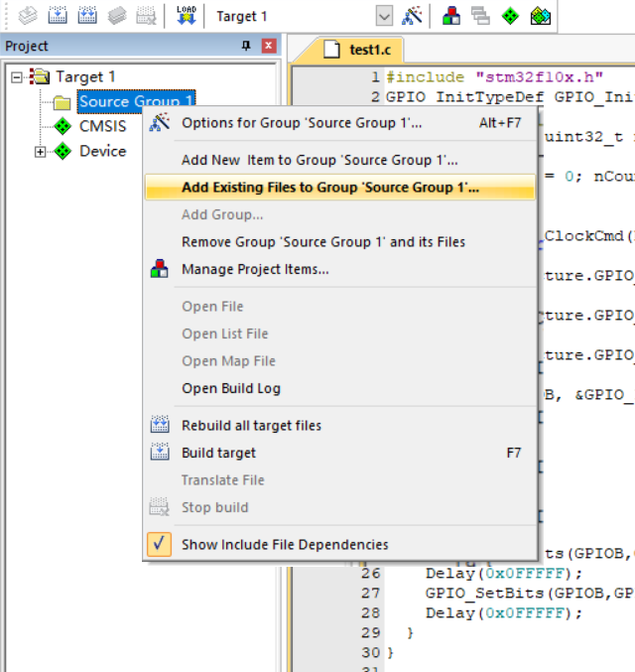Screen dimensions: 635x672
Task: Click the Select Software Packs icon
Action: pyautogui.click(x=541, y=16)
